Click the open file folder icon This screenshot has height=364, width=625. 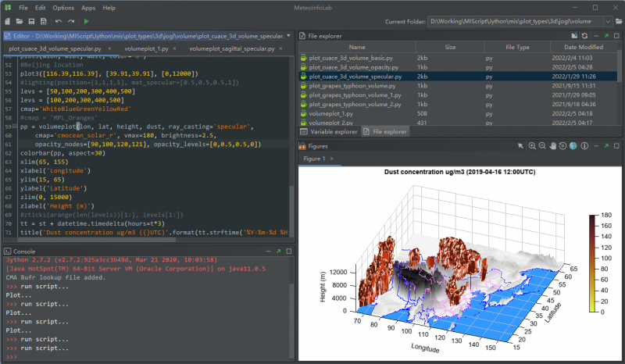[x=19, y=21]
